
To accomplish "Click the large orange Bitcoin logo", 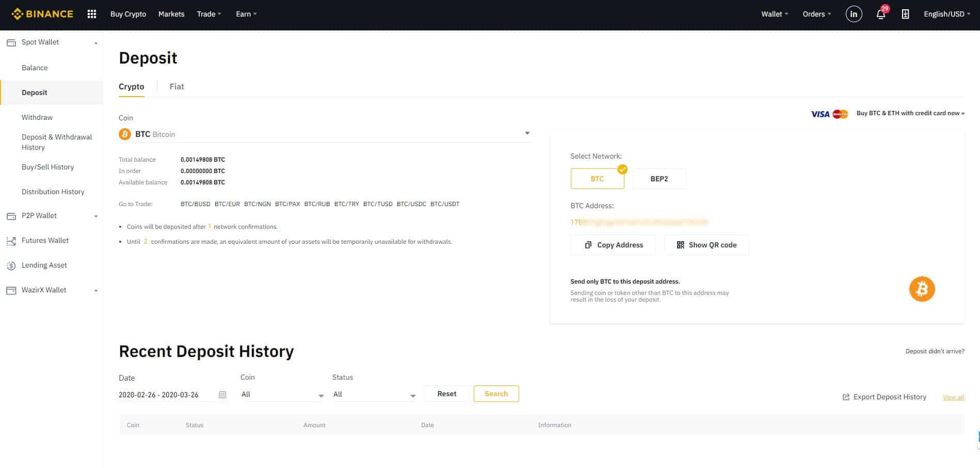I will [922, 289].
